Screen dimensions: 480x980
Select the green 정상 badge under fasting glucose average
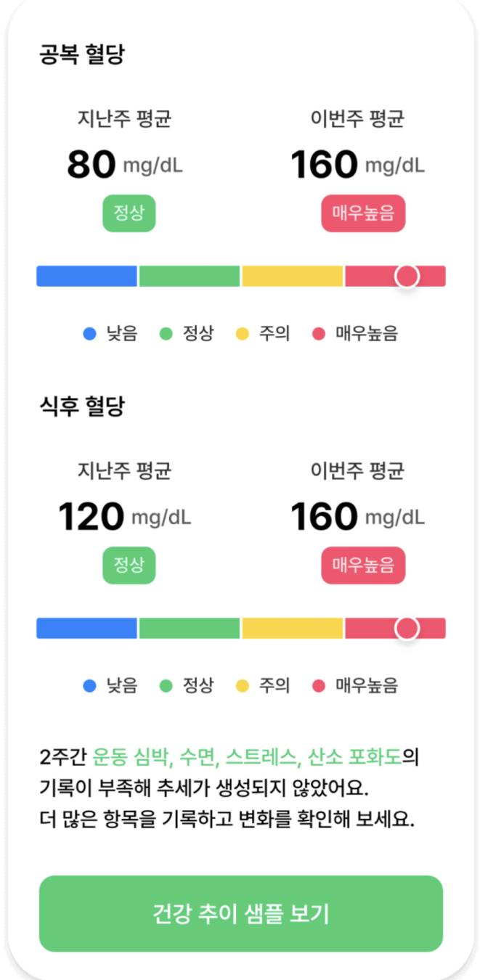click(129, 213)
